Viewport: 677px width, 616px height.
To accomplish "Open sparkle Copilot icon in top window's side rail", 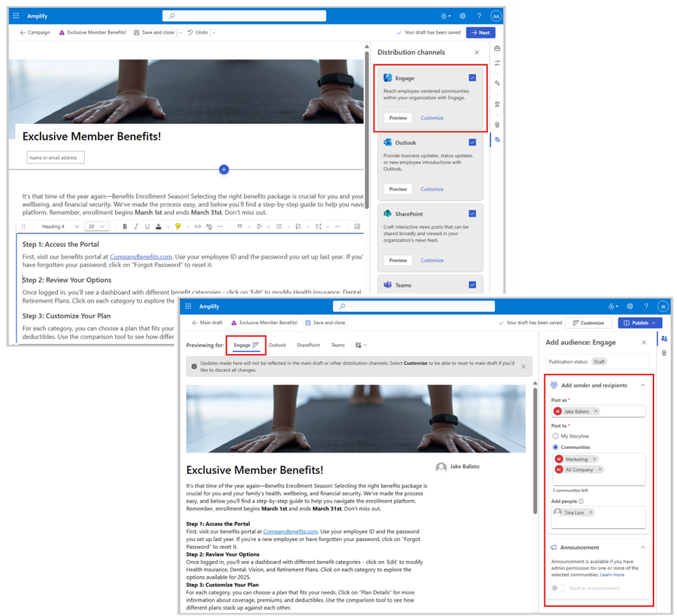I will point(497,83).
